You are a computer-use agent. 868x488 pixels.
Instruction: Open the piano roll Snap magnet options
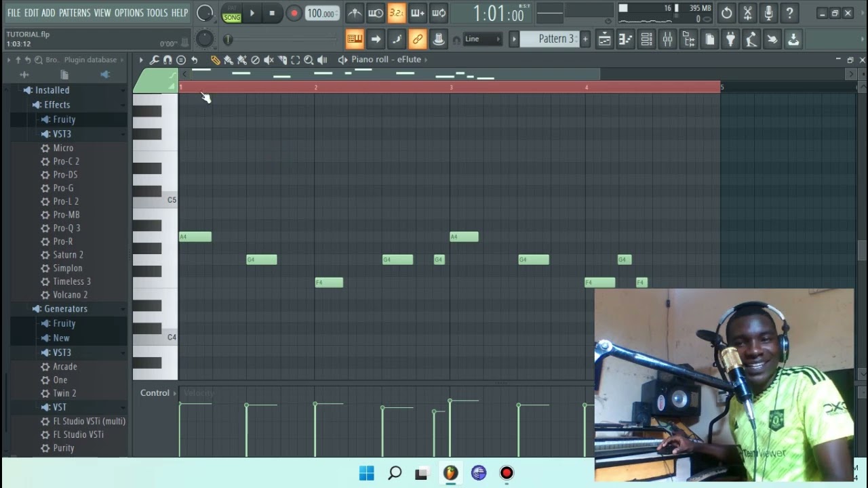click(x=167, y=60)
